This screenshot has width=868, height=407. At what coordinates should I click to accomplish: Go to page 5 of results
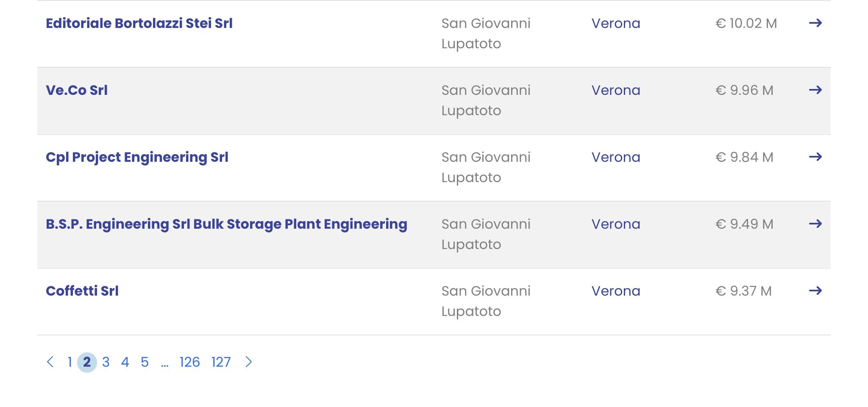(145, 362)
